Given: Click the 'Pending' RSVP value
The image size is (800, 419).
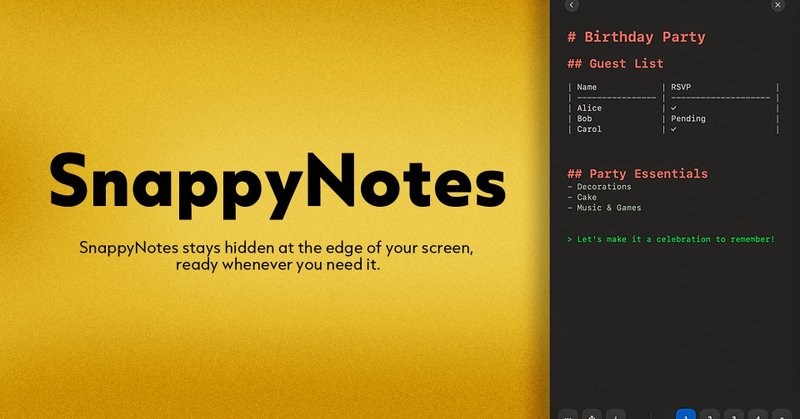Looking at the screenshot, I should [688, 119].
